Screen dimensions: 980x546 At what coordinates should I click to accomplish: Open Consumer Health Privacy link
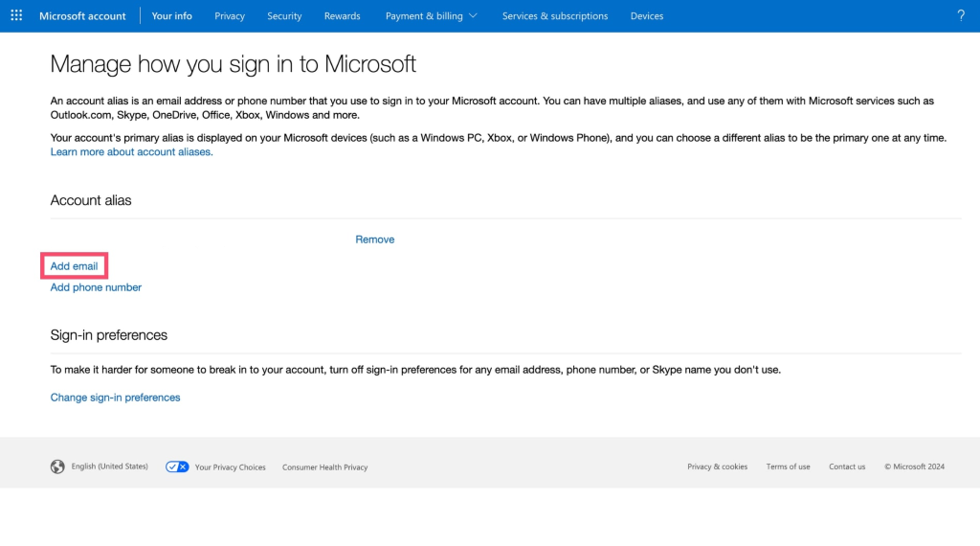point(325,466)
